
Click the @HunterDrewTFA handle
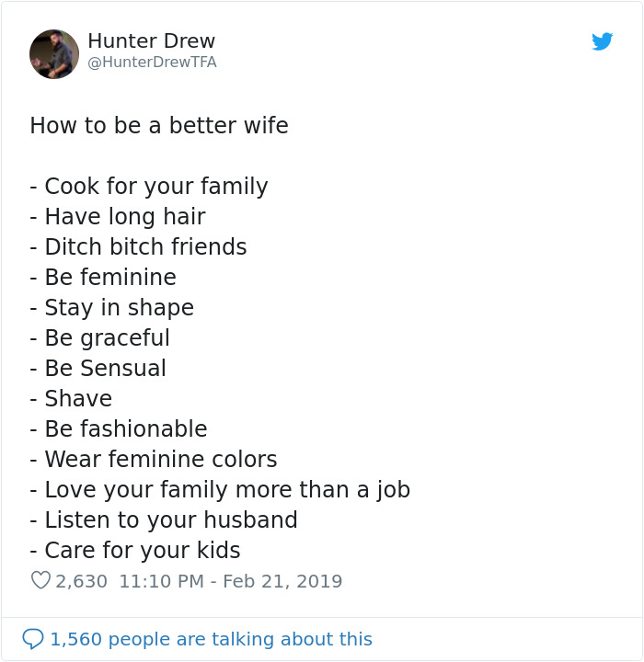point(152,63)
